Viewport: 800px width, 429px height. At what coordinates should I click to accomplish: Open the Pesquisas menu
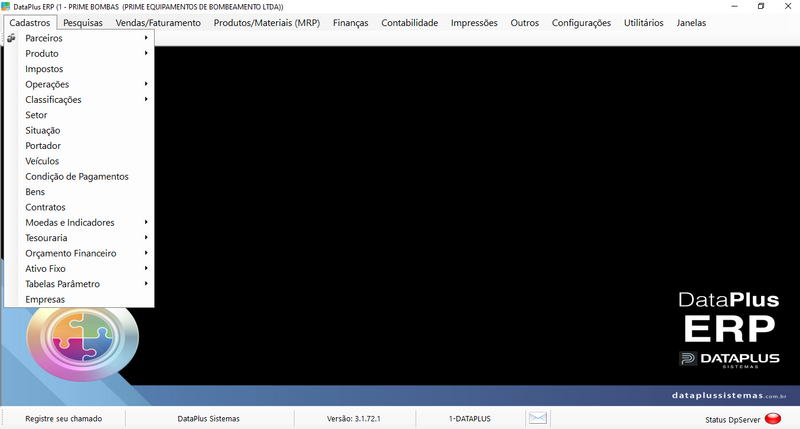tap(83, 23)
